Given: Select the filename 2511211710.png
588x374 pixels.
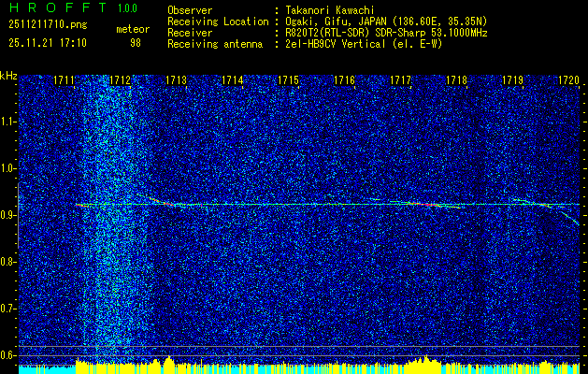Looking at the screenshot, I should 48,25.
